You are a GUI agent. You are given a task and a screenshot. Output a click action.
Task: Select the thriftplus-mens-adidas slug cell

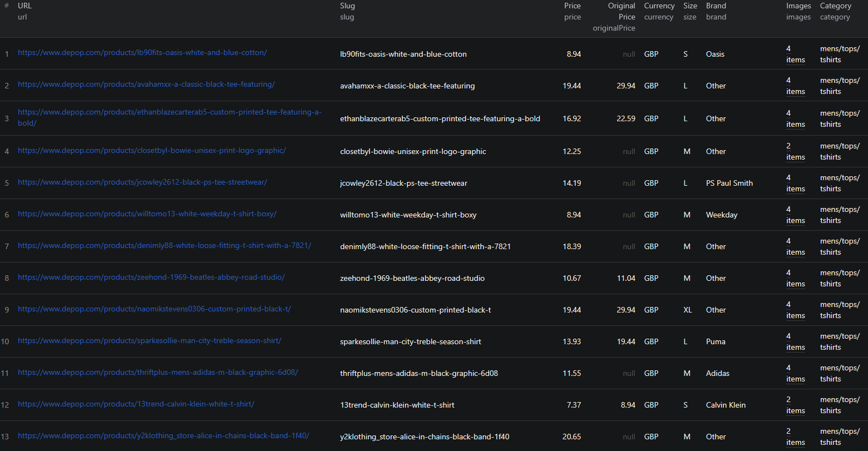click(419, 374)
